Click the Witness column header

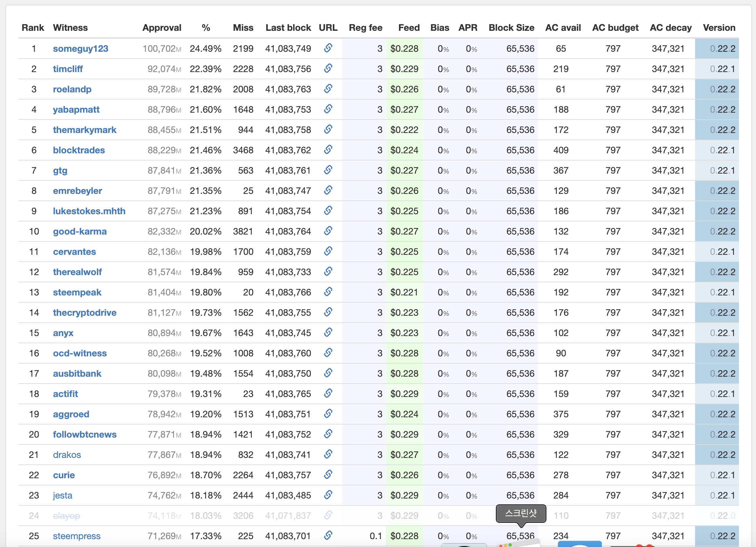pos(70,28)
